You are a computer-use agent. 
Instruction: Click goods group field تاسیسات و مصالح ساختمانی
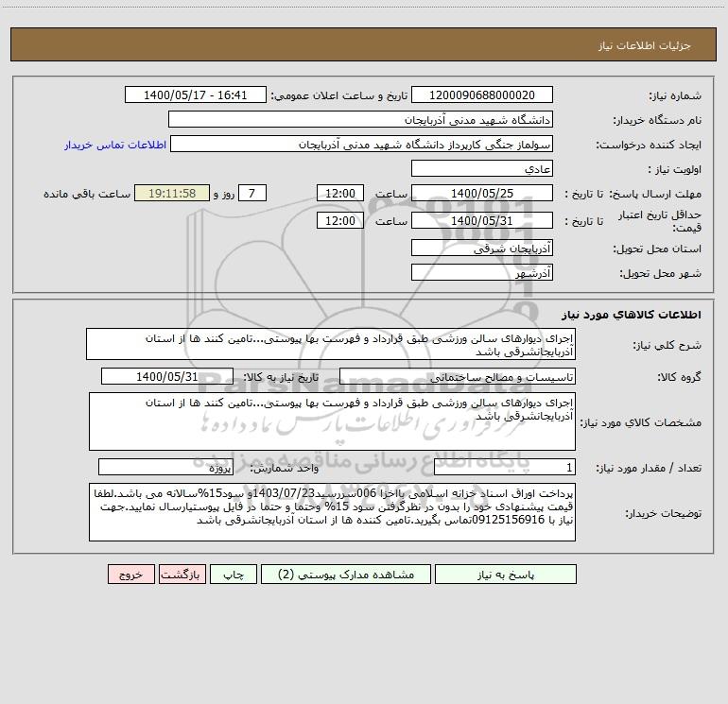(x=458, y=376)
